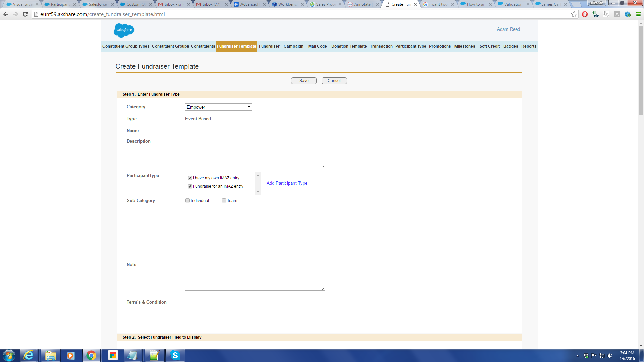Click the browser reload icon
Viewport: 644px width, 362px height.
(25, 14)
